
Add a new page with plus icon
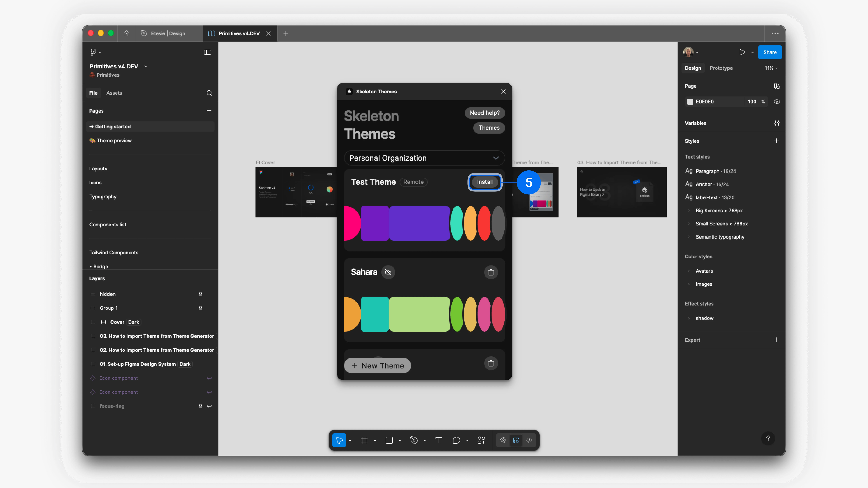point(209,111)
